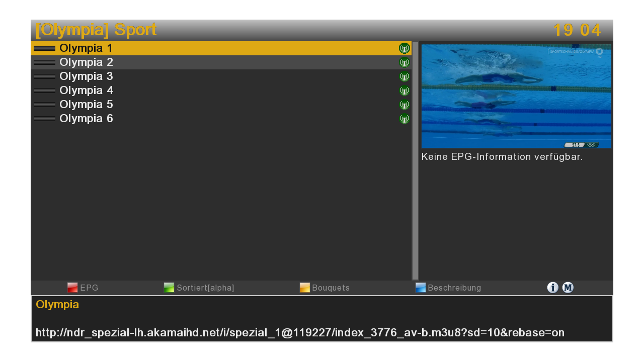Click the stream icon beside Olympia 3
The image size is (644, 362).
tap(404, 76)
